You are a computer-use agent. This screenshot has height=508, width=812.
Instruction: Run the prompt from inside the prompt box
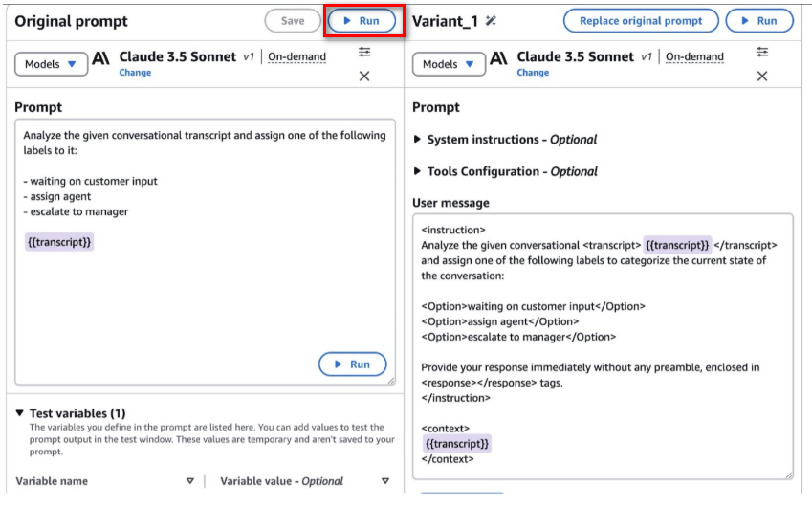click(x=352, y=364)
